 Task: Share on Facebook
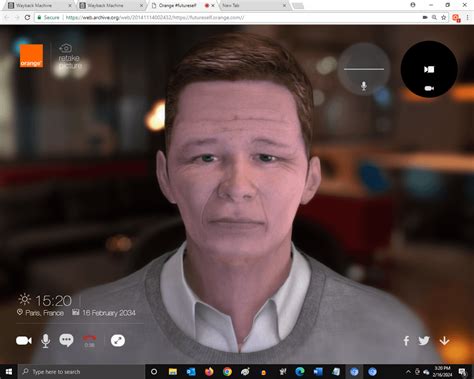point(406,341)
